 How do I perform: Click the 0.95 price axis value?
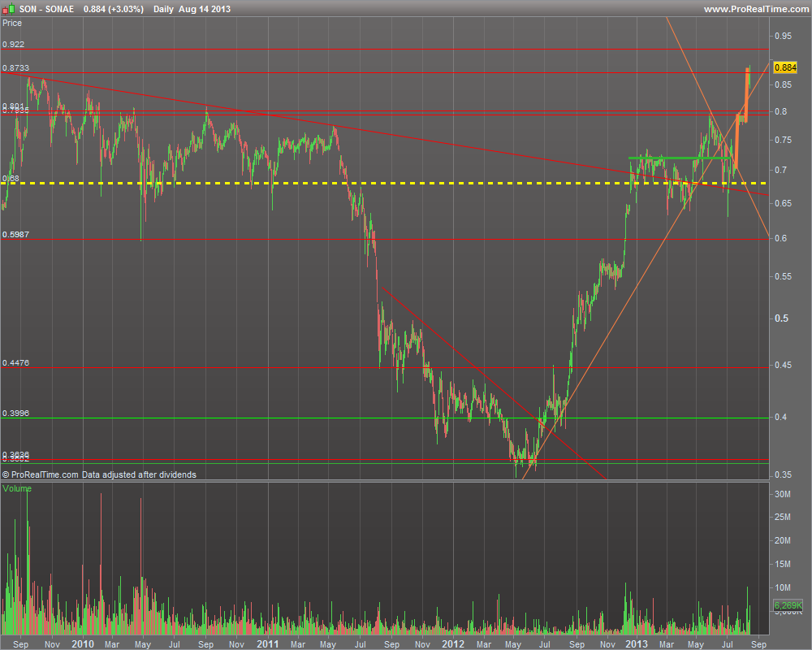click(x=783, y=36)
